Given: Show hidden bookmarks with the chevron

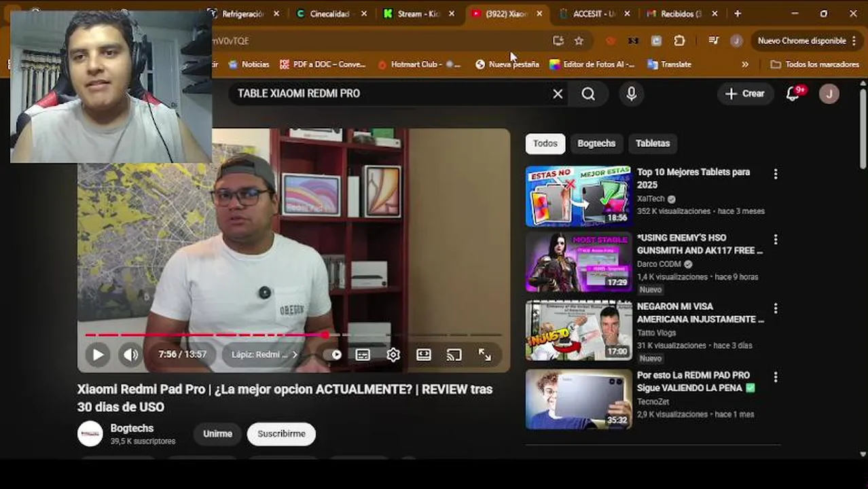Looking at the screenshot, I should point(745,65).
